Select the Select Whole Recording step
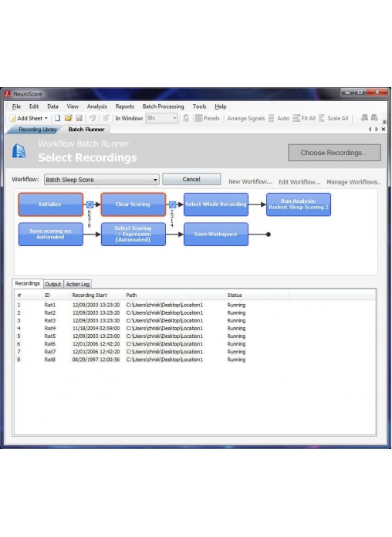Image resolution: width=392 pixels, height=537 pixels. click(x=216, y=204)
